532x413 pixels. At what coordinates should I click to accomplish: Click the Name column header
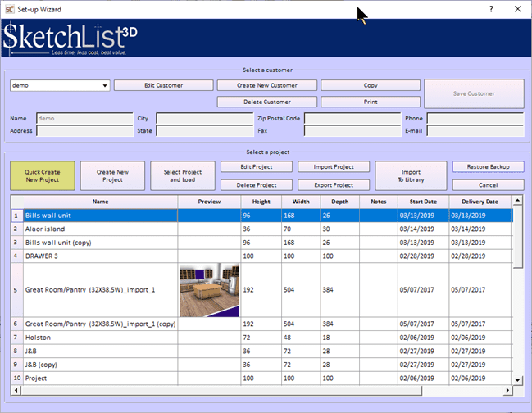100,202
